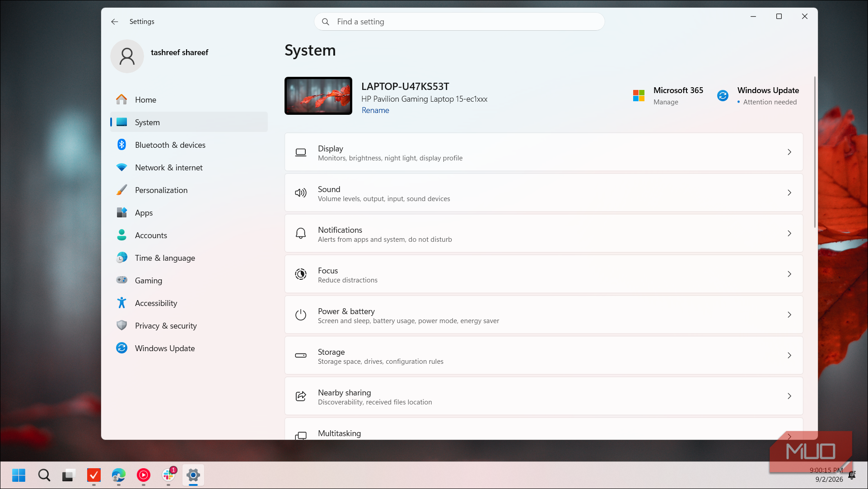Expand Display settings chevron
Screen dimensions: 868x489
[x=789, y=152]
